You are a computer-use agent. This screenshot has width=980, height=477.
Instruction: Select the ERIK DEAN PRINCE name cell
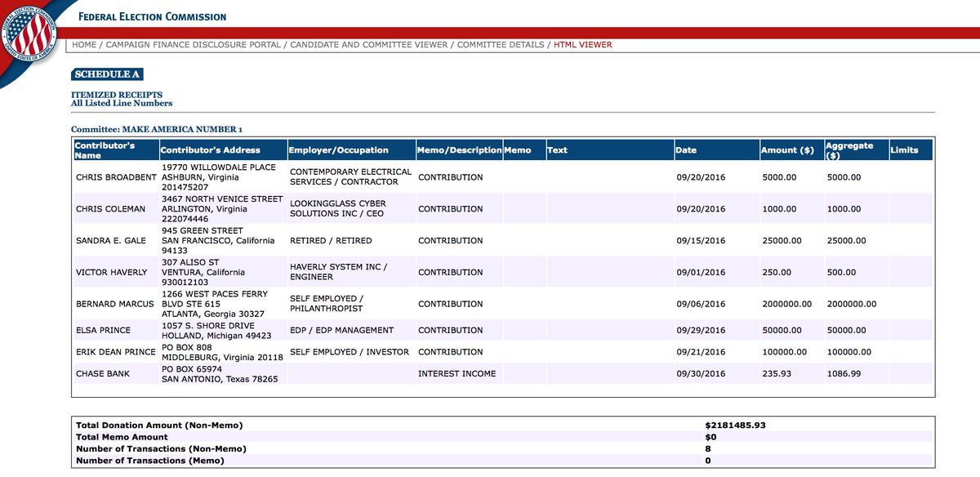point(115,352)
